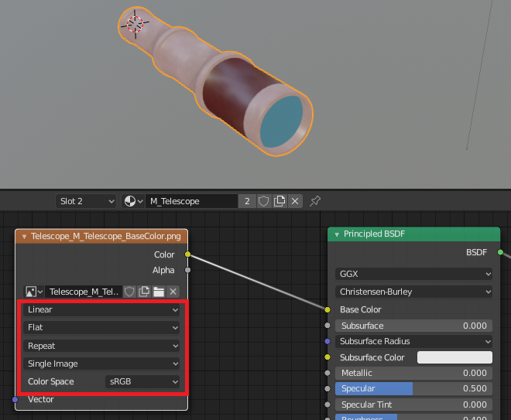The height and width of the screenshot is (420, 511).
Task: Toggle fake user shield on Telescope_M_Tel image
Action: tap(129, 292)
